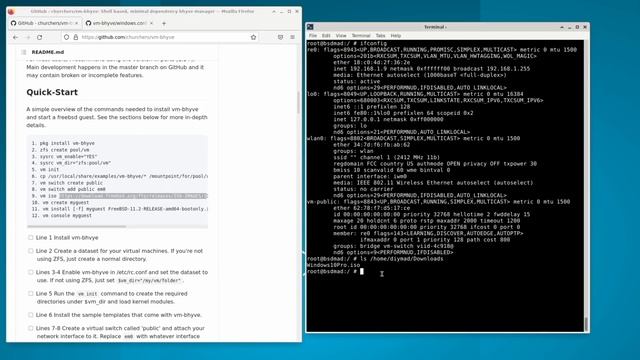Reload the GitHub page
This screenshot has height=360, width=640.
pos(40,37)
